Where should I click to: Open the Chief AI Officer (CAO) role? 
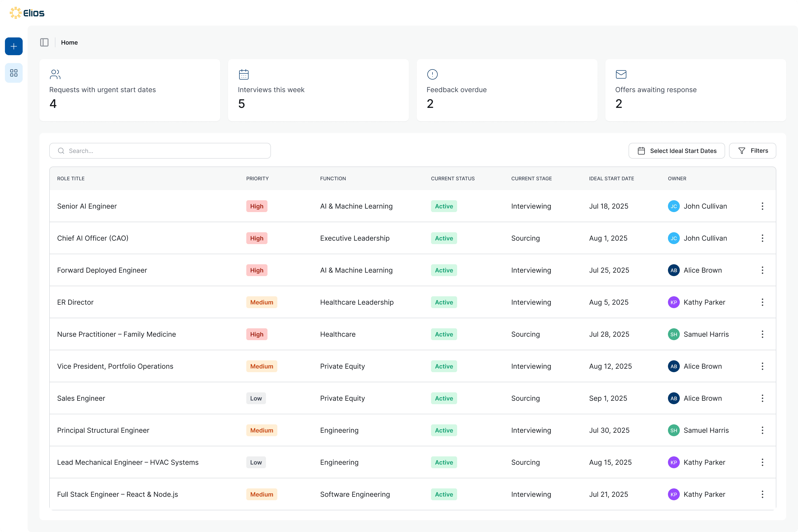click(93, 238)
